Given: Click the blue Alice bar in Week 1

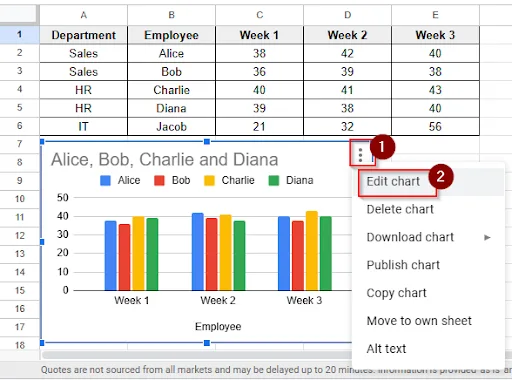Looking at the screenshot, I should 111,255.
